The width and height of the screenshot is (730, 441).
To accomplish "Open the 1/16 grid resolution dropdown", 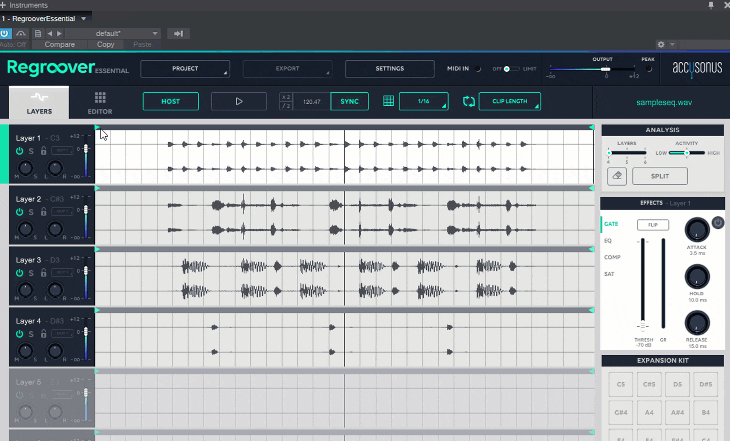I will [x=424, y=101].
